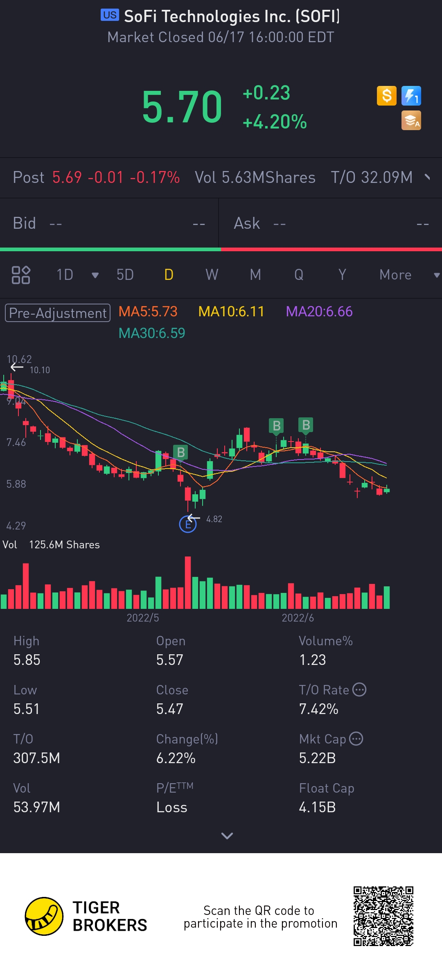The width and height of the screenshot is (442, 980).
Task: Tap the Volume% 1.23 stat
Action: tap(326, 651)
